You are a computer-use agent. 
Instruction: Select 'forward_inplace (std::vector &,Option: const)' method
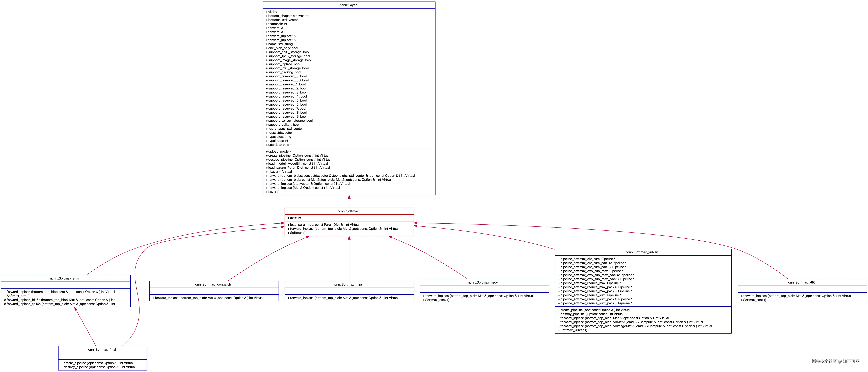coord(308,184)
